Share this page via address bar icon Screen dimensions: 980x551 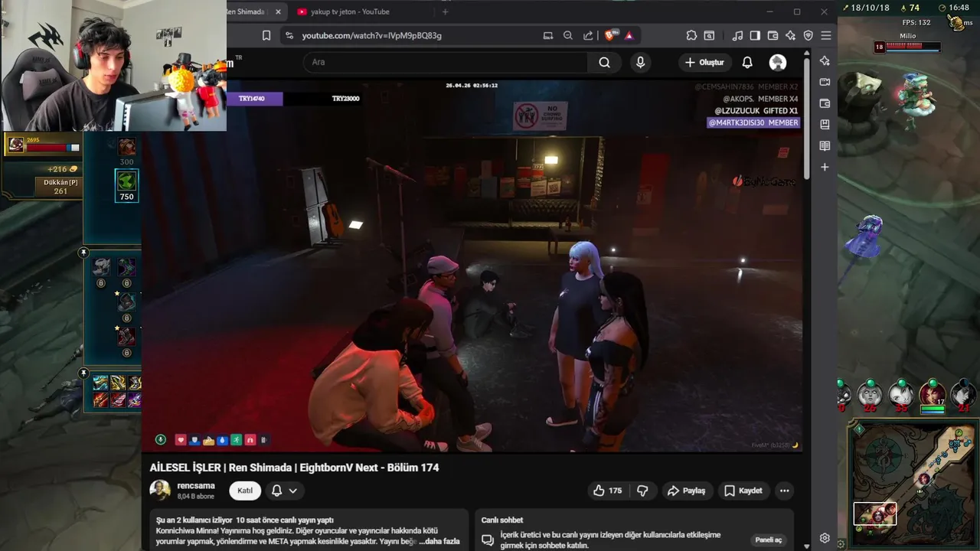[x=588, y=35]
